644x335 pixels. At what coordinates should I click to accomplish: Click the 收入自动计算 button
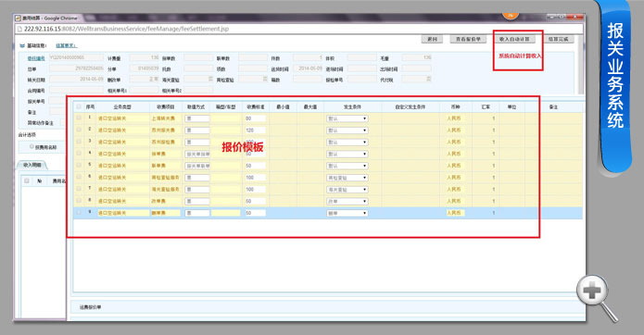tap(514, 40)
